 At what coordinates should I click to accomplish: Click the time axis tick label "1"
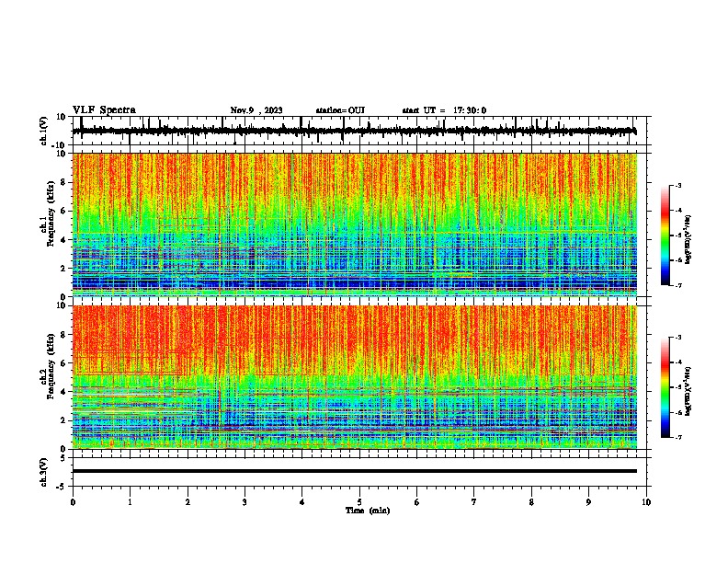130,502
